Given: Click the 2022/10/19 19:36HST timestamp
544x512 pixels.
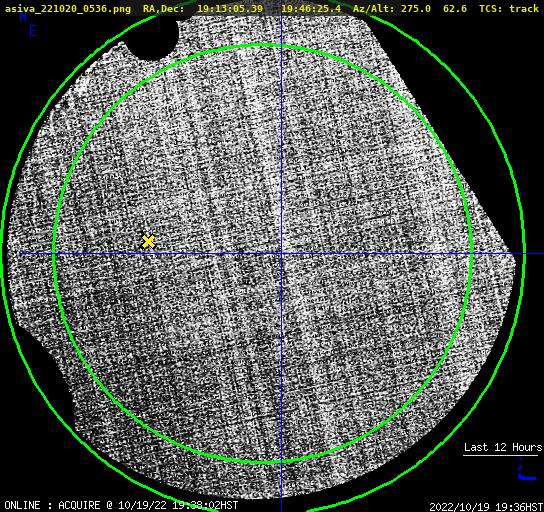Looking at the screenshot, I should [486, 507].
